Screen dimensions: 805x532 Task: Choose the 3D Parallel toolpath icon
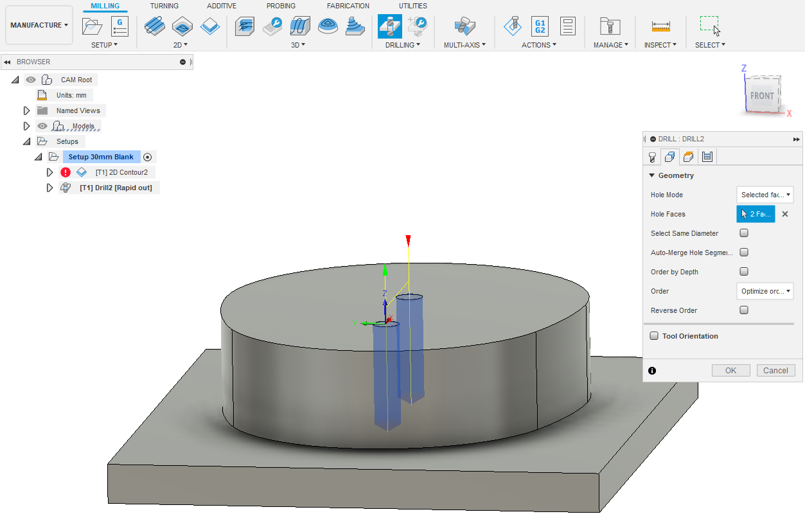[x=300, y=26]
